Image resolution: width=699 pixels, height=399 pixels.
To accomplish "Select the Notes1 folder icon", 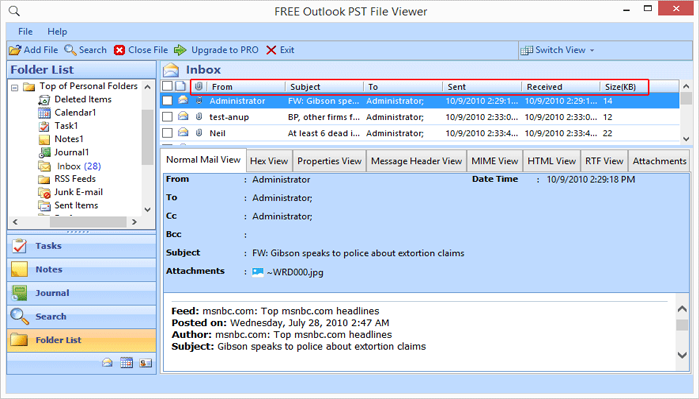I will pos(44,140).
